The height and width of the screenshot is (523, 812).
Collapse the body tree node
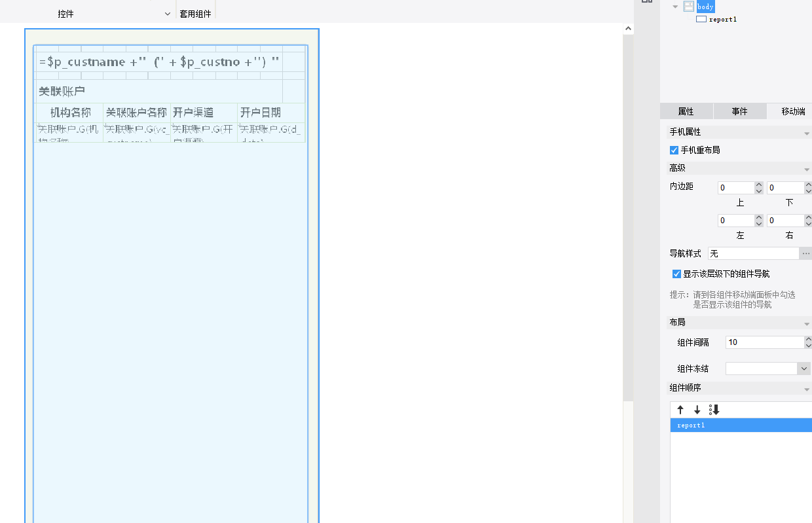[675, 7]
